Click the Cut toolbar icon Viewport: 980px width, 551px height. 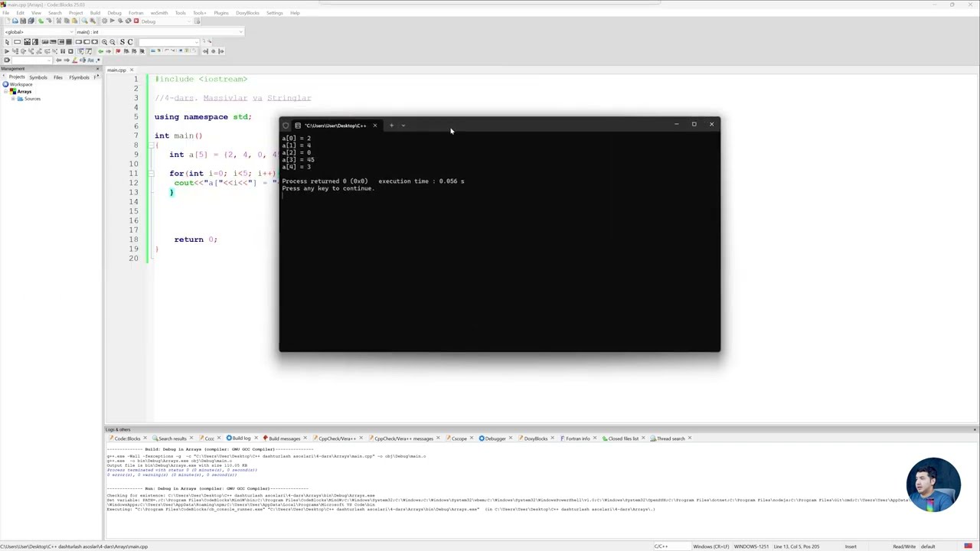(x=59, y=21)
